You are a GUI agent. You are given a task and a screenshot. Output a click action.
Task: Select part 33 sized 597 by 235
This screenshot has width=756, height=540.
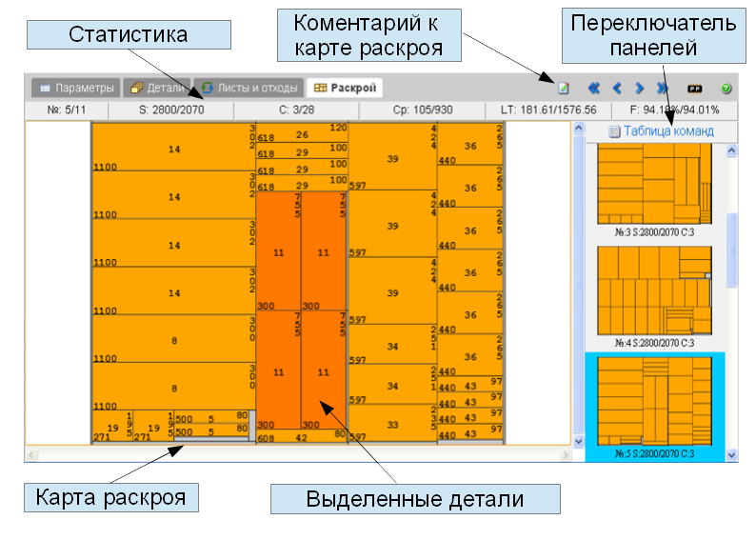tap(392, 423)
